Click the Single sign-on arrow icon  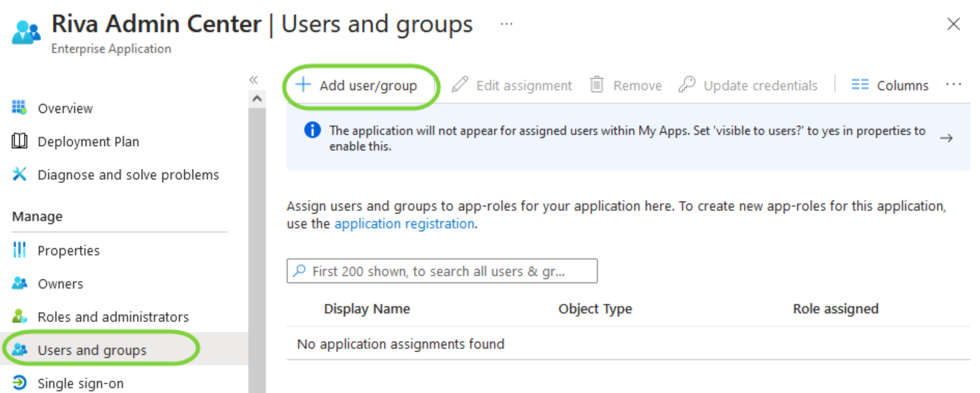(x=19, y=383)
